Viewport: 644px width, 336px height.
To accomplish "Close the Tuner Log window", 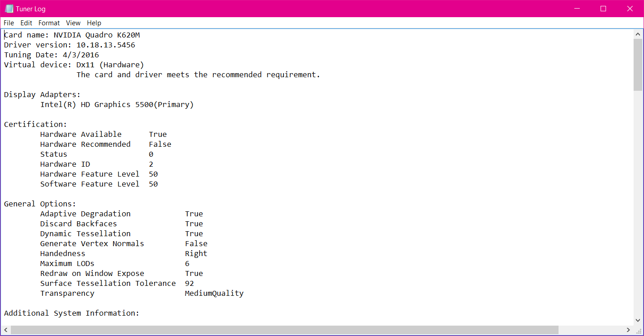I will 630,9.
